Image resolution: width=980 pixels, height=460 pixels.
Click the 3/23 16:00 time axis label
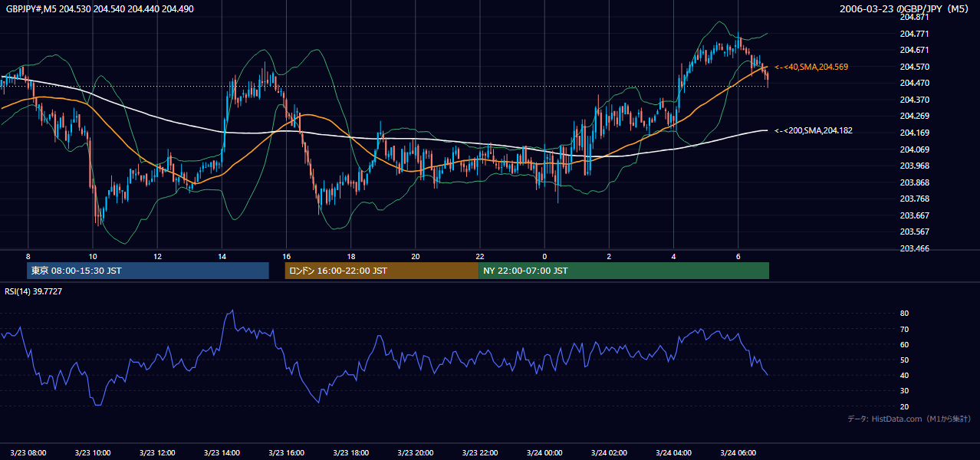coord(286,452)
